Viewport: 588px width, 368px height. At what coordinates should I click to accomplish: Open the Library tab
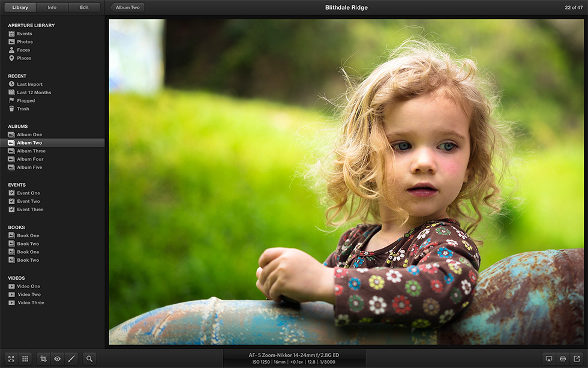pyautogui.click(x=20, y=7)
